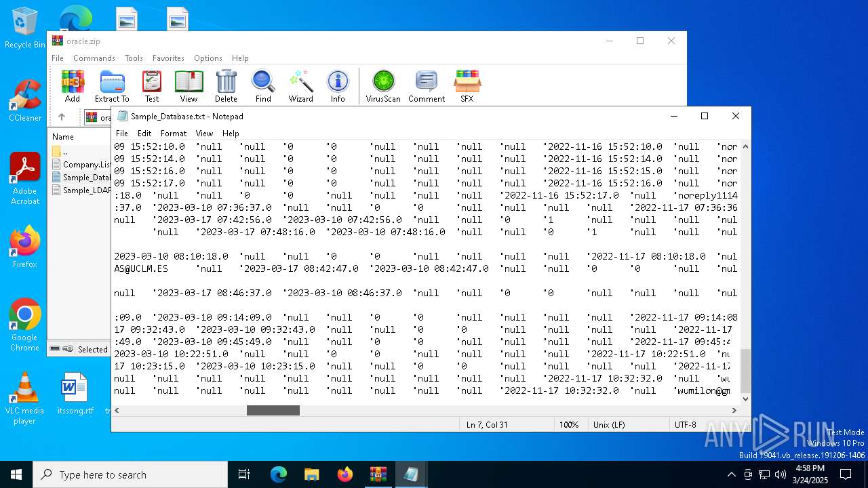Start the VirusScan tool
This screenshot has height=488, width=868.
point(383,86)
